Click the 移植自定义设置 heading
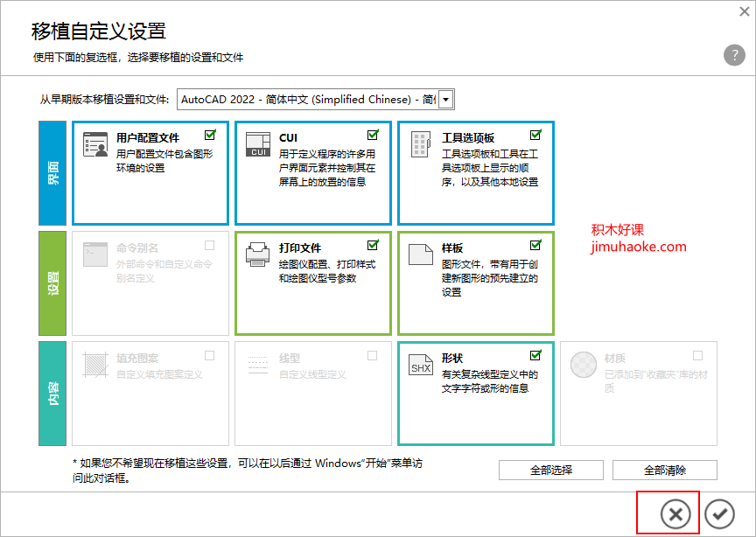Image resolution: width=756 pixels, height=537 pixels. coord(99,31)
